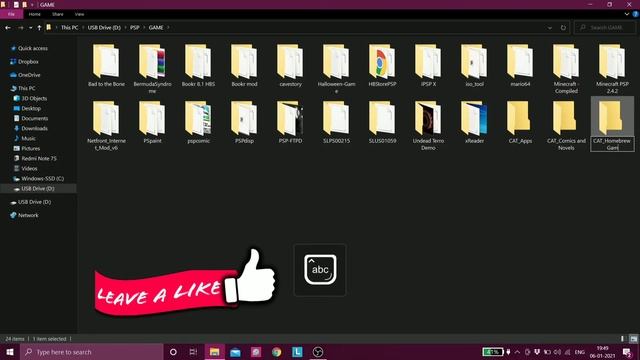Go up one folder level
The height and width of the screenshot is (360, 640).
pyautogui.click(x=39, y=28)
